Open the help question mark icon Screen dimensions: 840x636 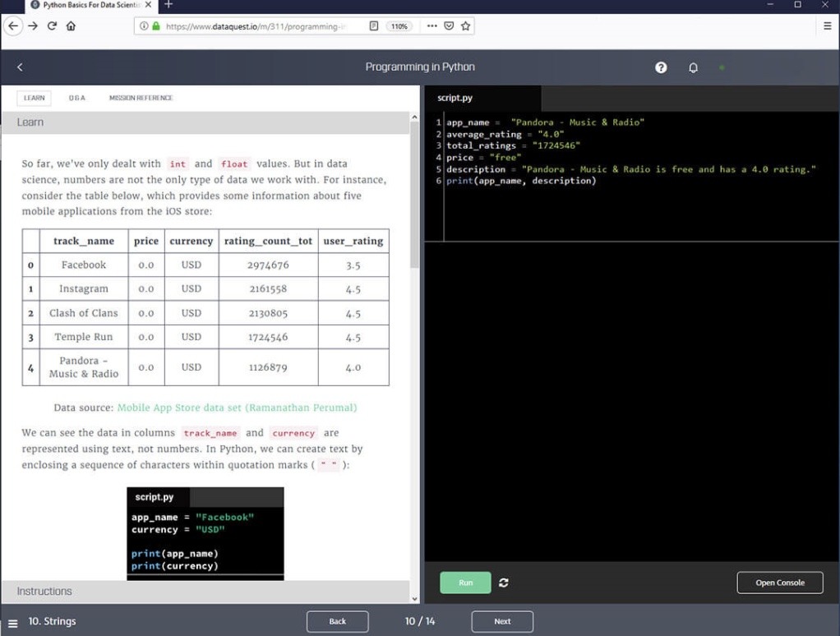pyautogui.click(x=661, y=67)
